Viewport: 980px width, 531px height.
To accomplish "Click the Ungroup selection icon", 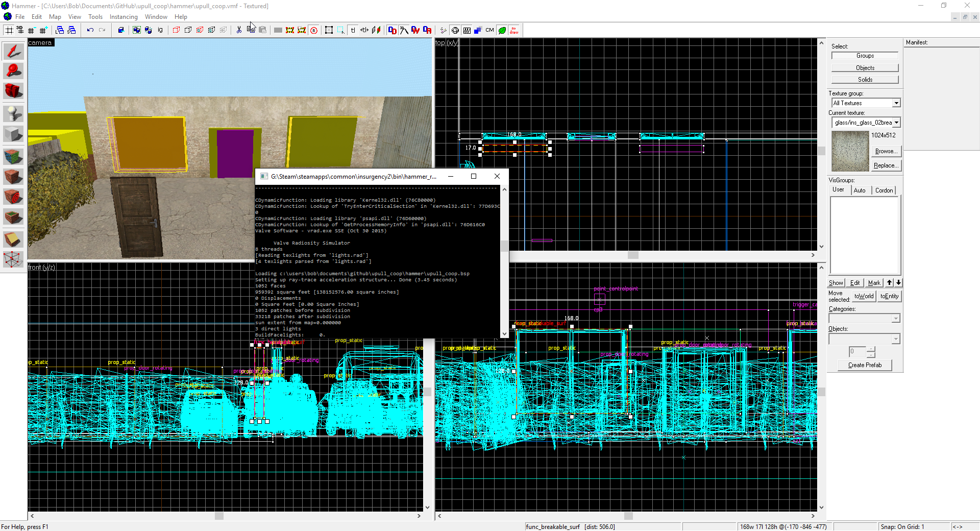I will (x=149, y=30).
